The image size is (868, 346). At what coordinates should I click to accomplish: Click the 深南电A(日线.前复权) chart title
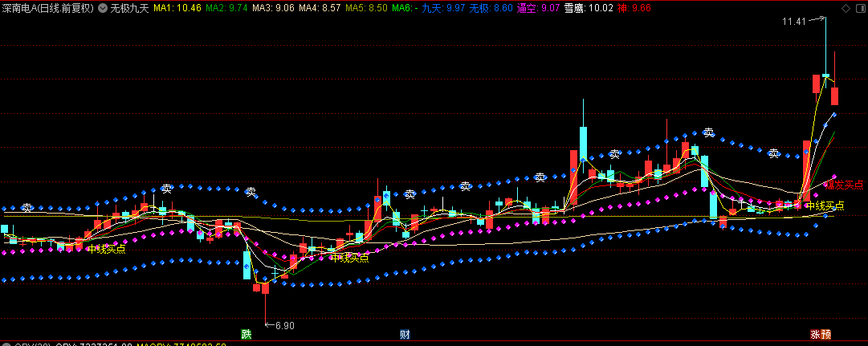(47, 8)
